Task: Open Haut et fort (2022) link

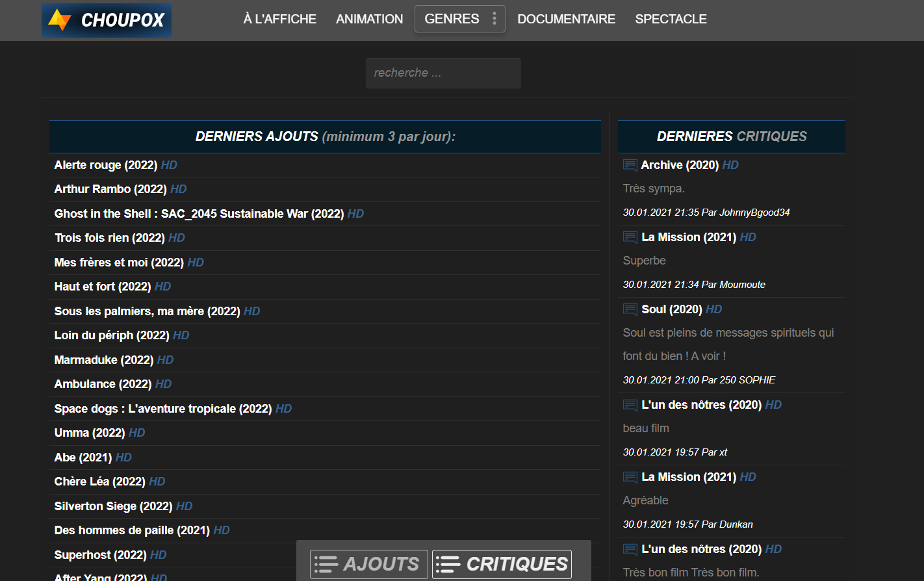Action: click(103, 287)
